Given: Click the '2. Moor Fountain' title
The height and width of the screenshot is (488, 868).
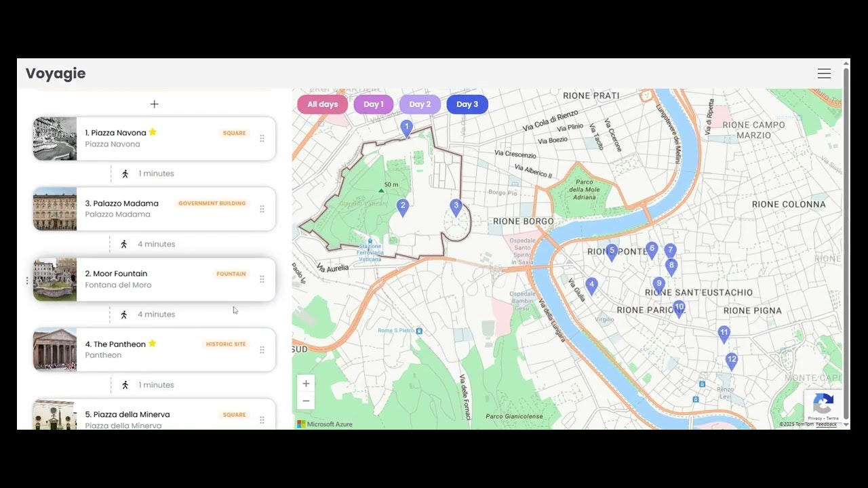Looking at the screenshot, I should pyautogui.click(x=116, y=274).
